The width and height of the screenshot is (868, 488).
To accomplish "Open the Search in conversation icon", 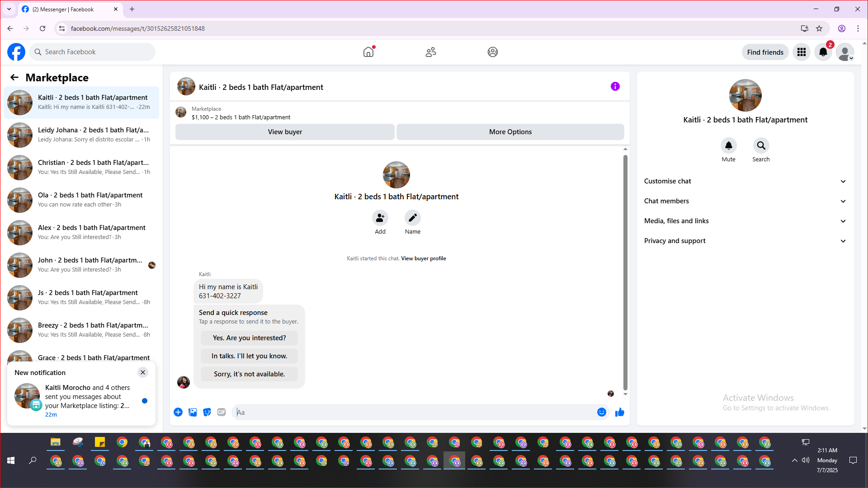I will 761,145.
